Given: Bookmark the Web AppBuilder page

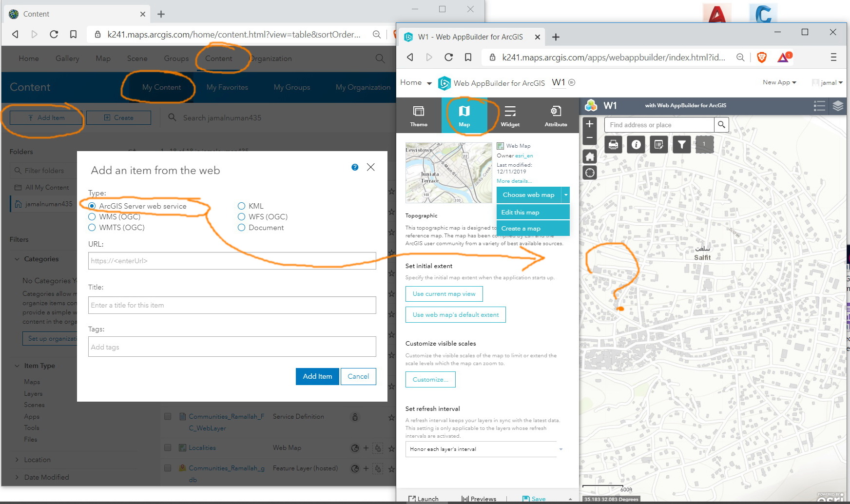Looking at the screenshot, I should 468,58.
